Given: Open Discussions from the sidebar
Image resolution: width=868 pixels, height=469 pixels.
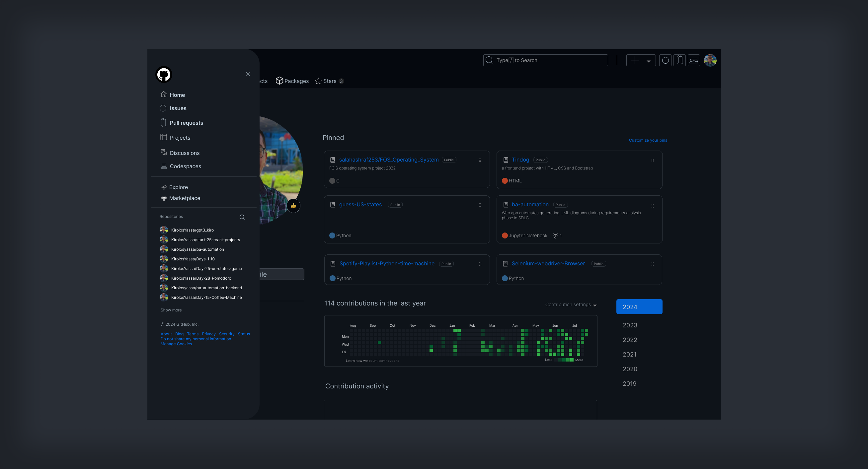Looking at the screenshot, I should pos(184,153).
